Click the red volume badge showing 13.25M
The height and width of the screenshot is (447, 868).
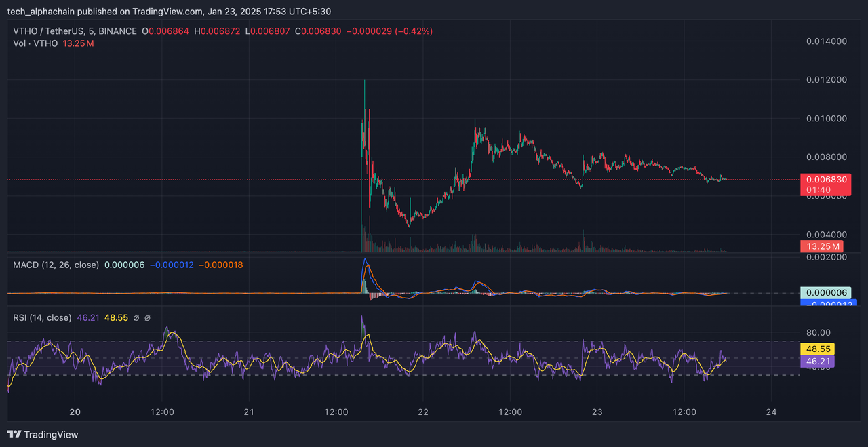click(x=822, y=246)
